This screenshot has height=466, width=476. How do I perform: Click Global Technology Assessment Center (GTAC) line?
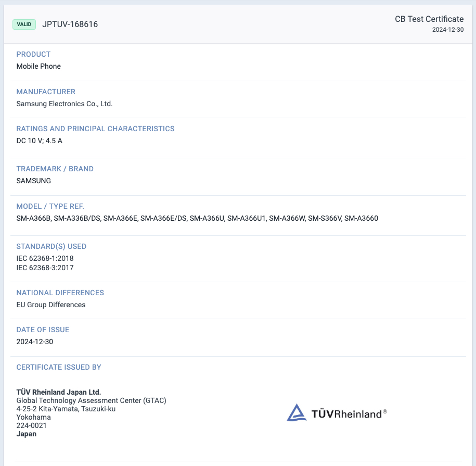coord(91,400)
